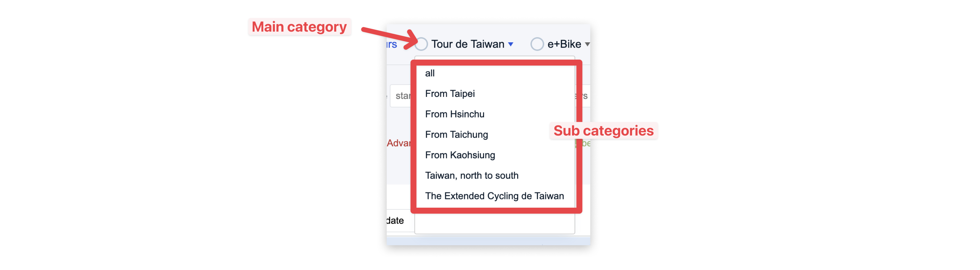980x270 pixels.
Task: Open the e+Bike dropdown arrow
Action: point(587,44)
